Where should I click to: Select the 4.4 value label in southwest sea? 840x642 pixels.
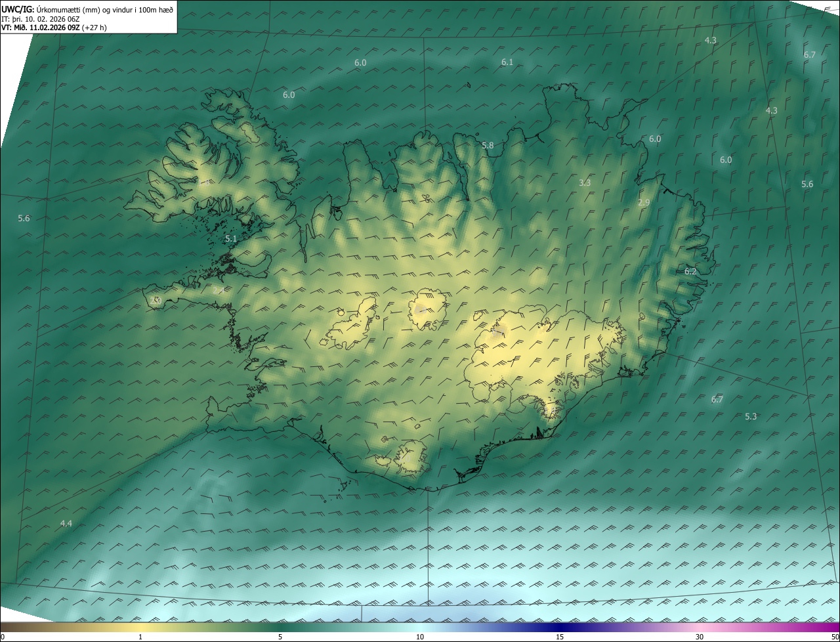66,524
